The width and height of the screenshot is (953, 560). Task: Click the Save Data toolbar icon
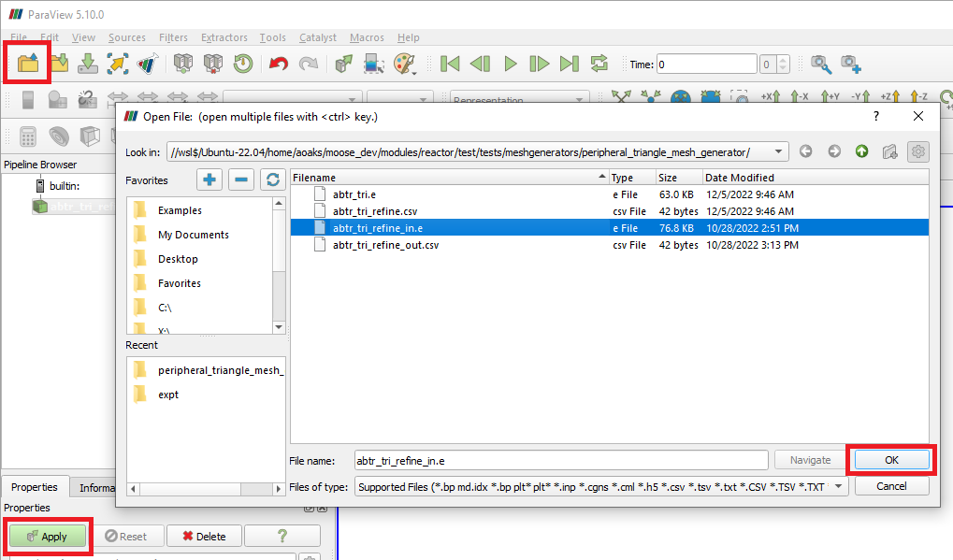pos(59,64)
